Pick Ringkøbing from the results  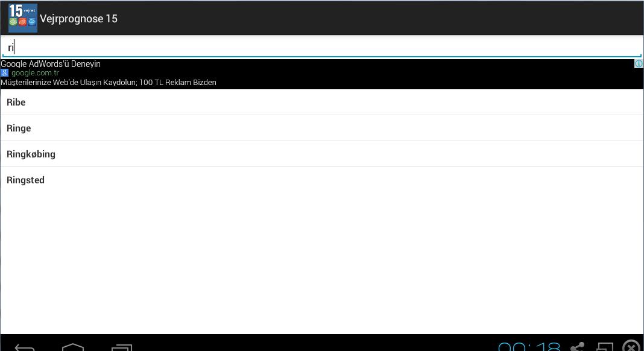click(31, 154)
